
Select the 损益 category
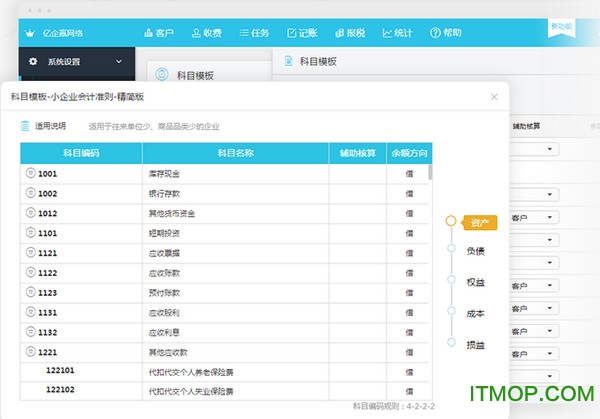pos(476,345)
